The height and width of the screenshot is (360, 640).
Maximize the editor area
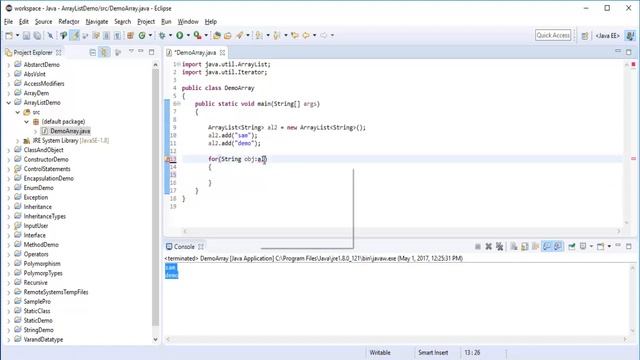pos(629,52)
